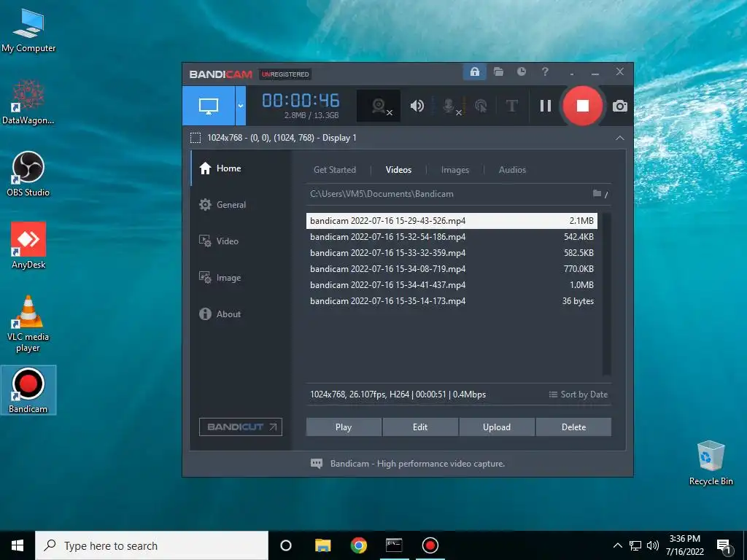Select DataWagon desktop shortcut

28,102
